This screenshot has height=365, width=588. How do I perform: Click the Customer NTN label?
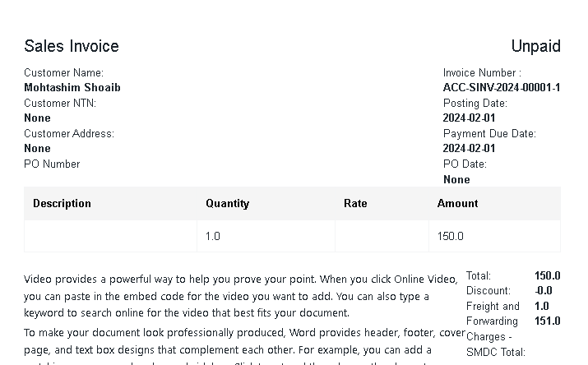60,103
